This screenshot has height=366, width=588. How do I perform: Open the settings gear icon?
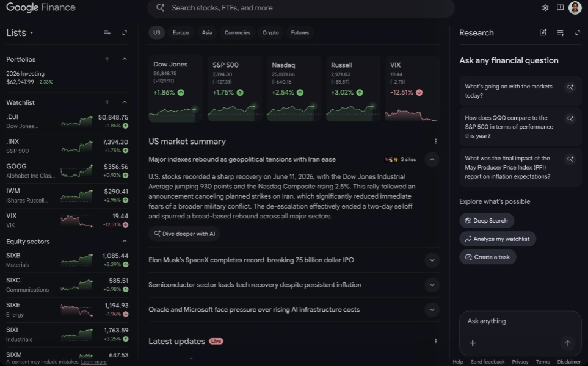point(545,8)
